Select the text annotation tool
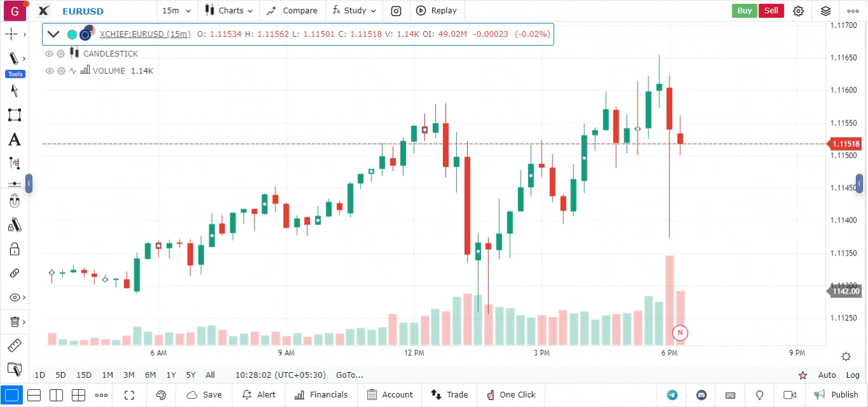This screenshot has height=407, width=868. point(14,140)
